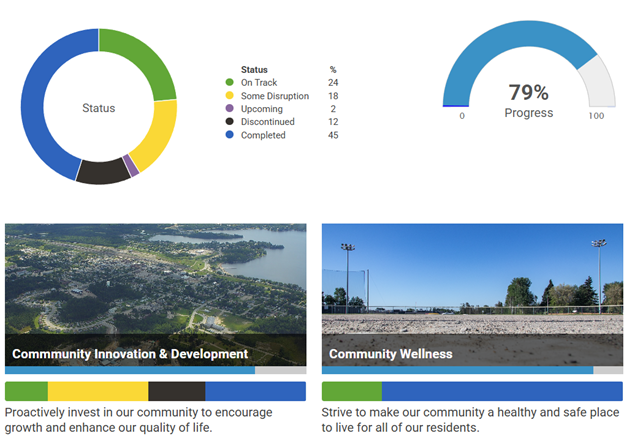The width and height of the screenshot is (624, 444).
Task: Click the purple Upcoming legend dot
Action: click(x=230, y=109)
